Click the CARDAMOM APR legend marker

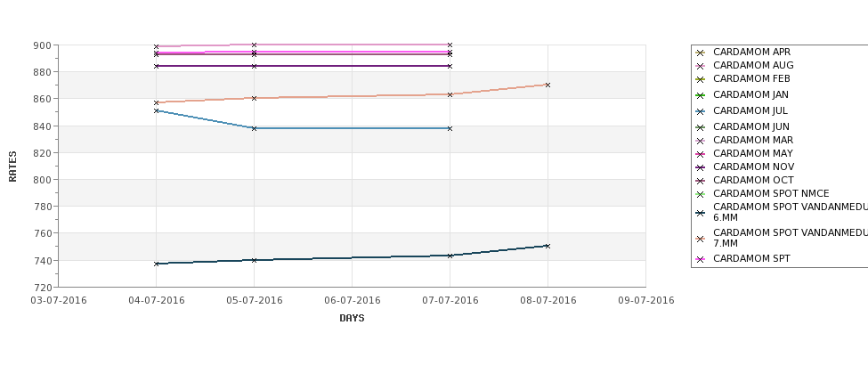[701, 53]
